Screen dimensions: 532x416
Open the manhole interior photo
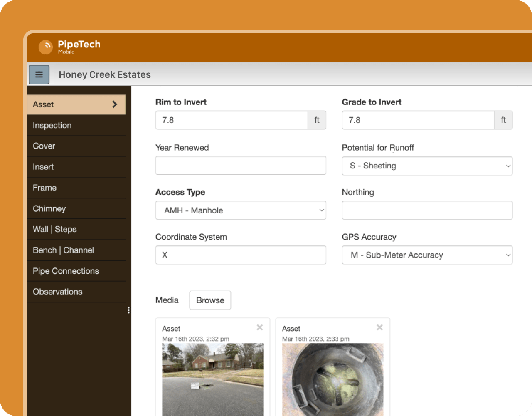click(332, 379)
